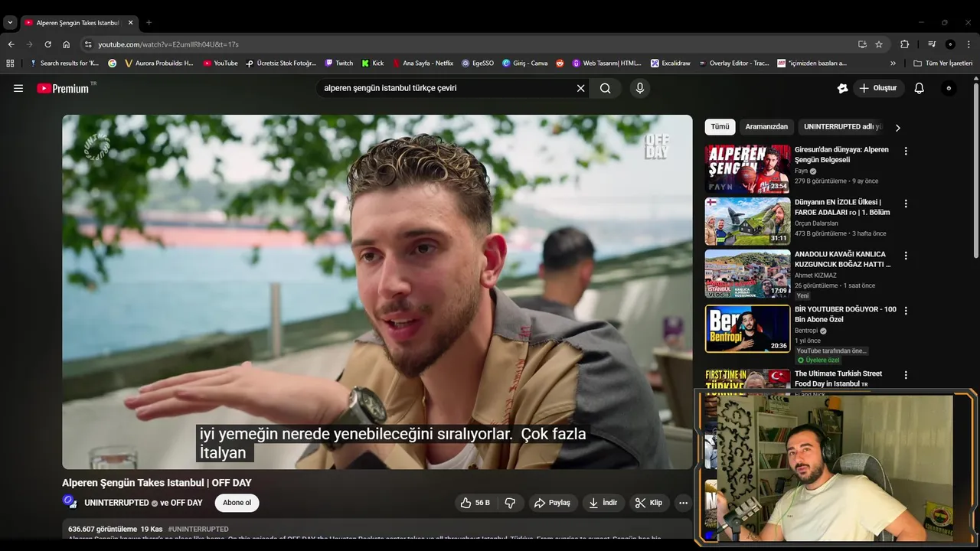Open the #UNINTERRUPTED hashtag link
Viewport: 980px width, 551px height.
(x=198, y=529)
